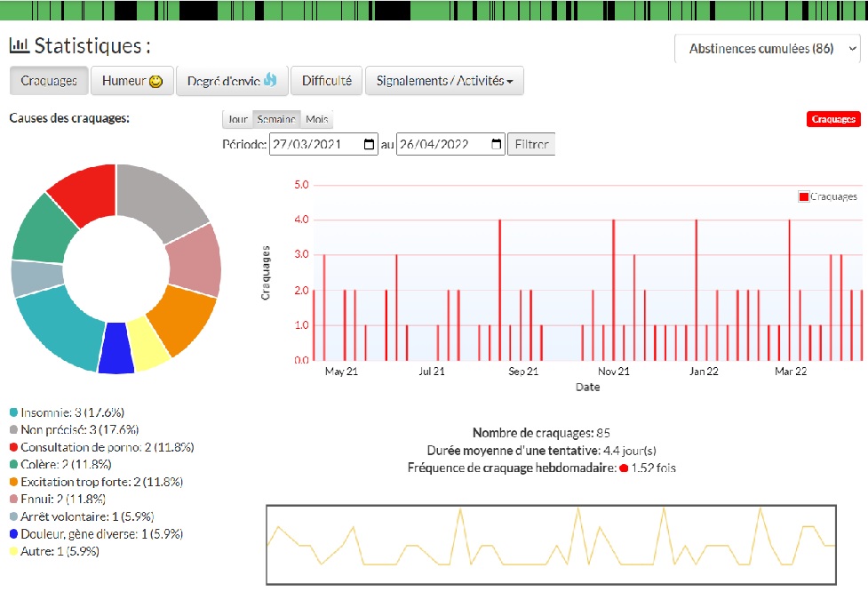Click teal Insomnie legend marker

point(13,412)
